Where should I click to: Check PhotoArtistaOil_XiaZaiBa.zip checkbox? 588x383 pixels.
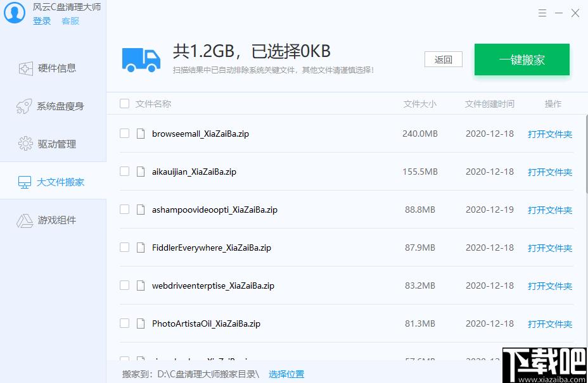124,323
